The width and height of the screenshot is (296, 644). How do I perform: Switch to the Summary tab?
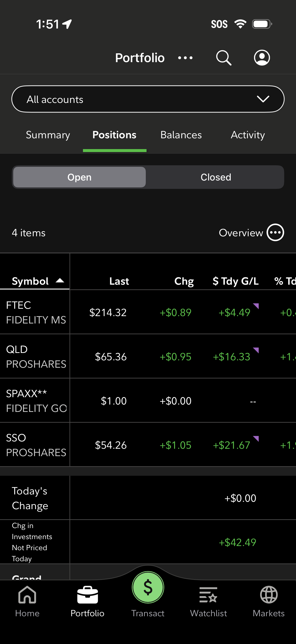coord(48,135)
